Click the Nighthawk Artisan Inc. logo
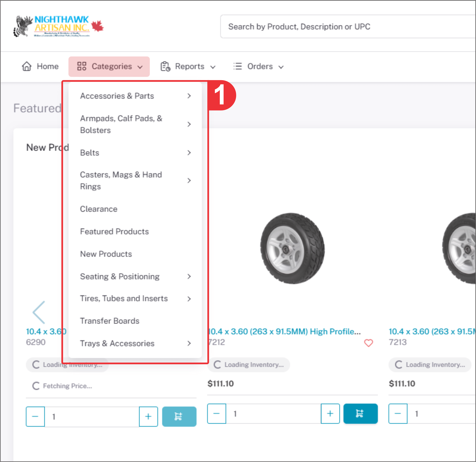 (58, 26)
